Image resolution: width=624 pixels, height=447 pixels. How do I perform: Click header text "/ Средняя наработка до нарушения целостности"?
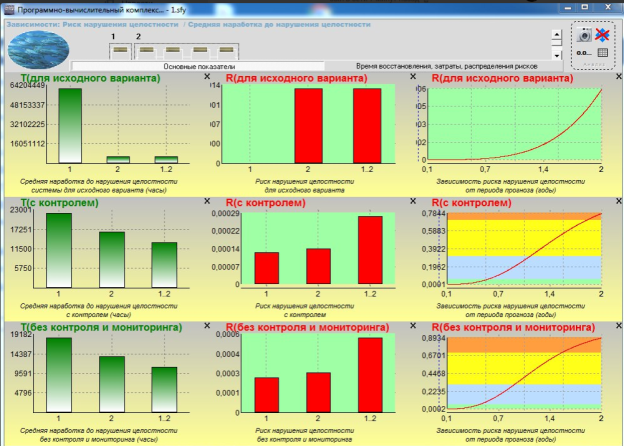pyautogui.click(x=277, y=24)
